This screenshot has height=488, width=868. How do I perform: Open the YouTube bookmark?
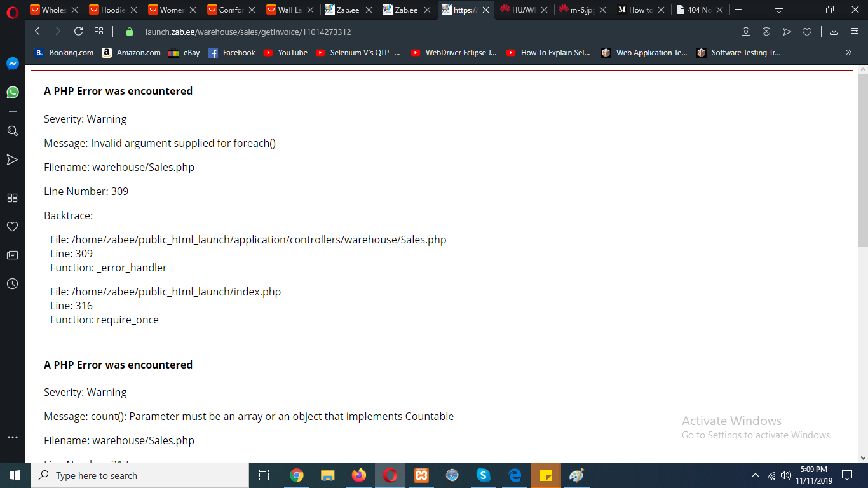[x=285, y=53]
